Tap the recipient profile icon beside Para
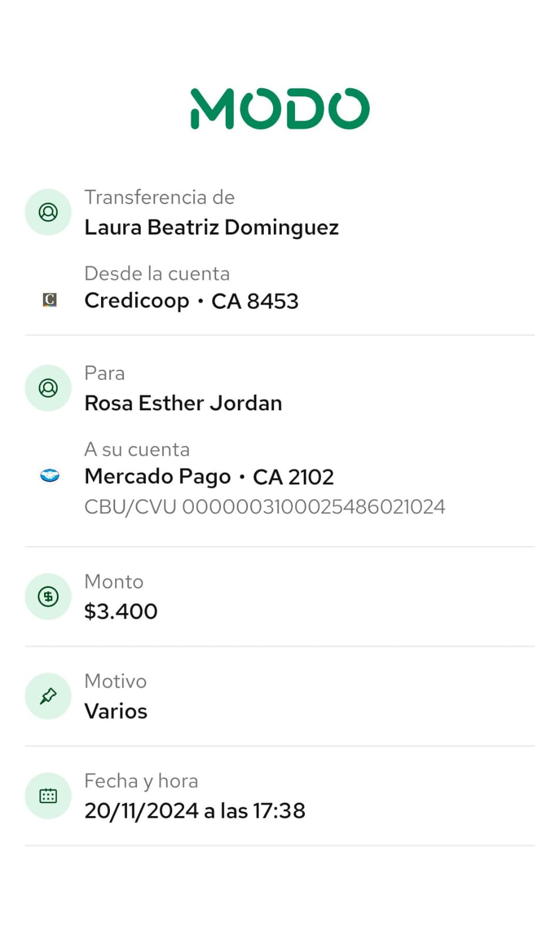560x940 pixels. 48,388
